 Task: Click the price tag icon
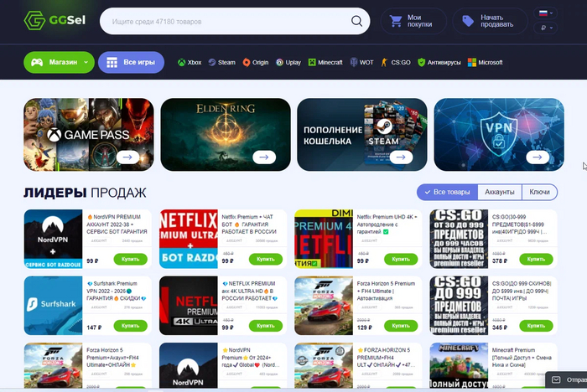click(468, 21)
